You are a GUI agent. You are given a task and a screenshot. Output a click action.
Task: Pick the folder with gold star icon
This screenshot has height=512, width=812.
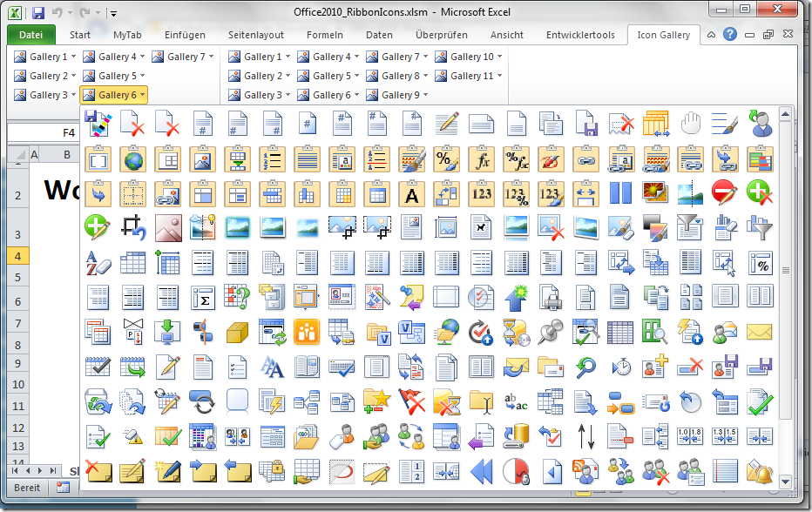(376, 401)
